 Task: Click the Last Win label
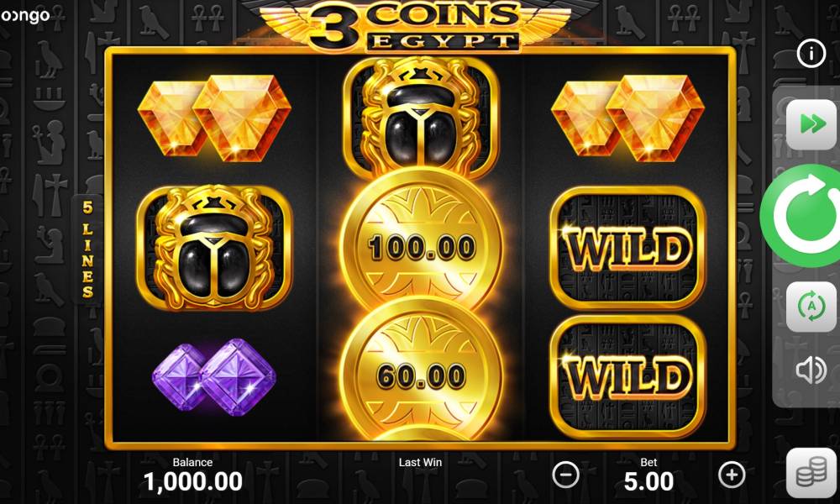tap(420, 462)
